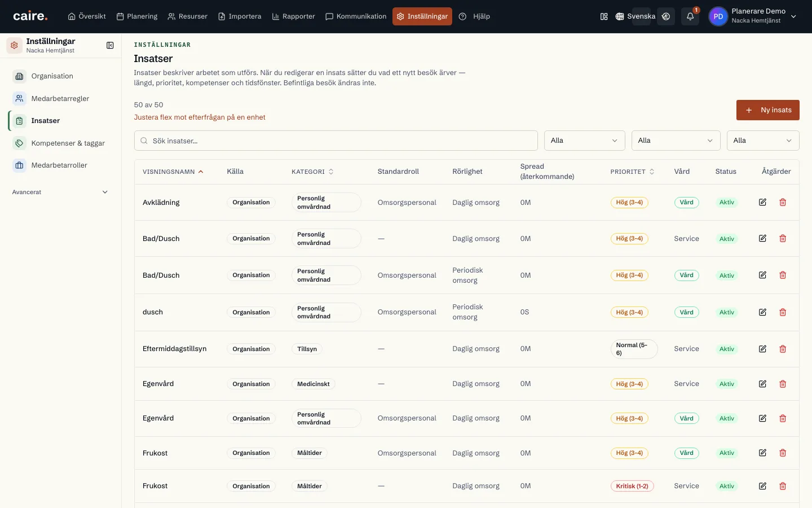
Task: Click the Normal (5-6) priority badge
Action: pyautogui.click(x=634, y=349)
